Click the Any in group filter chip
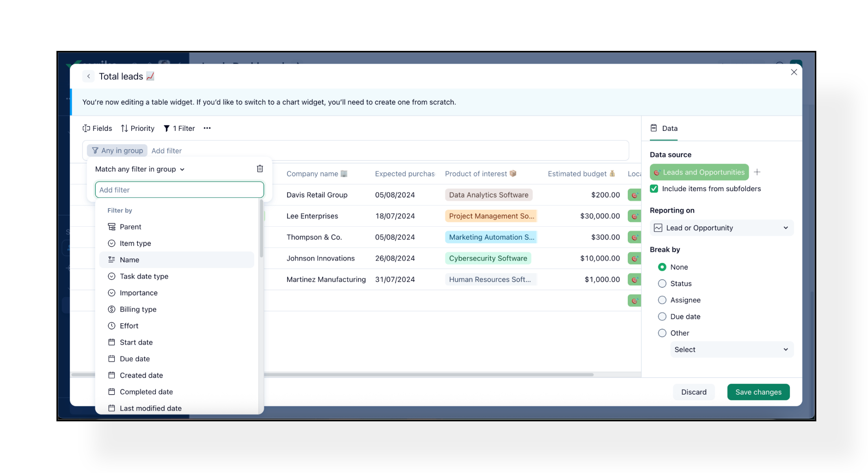 coord(117,151)
